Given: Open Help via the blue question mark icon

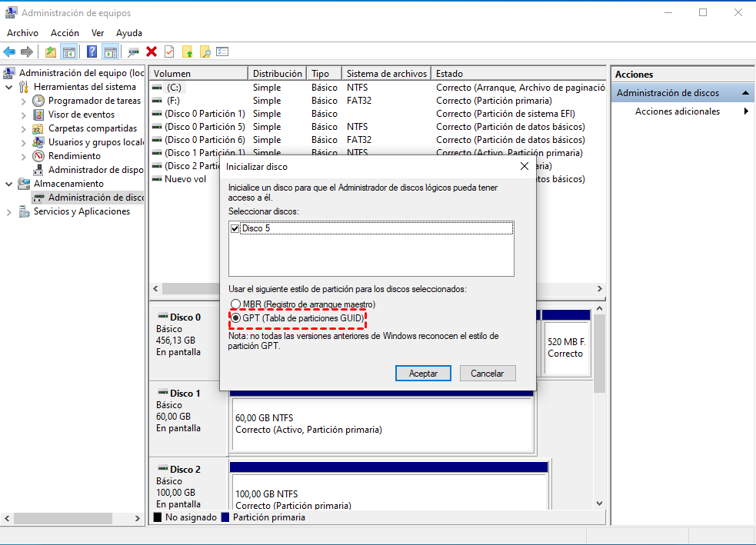Looking at the screenshot, I should (92, 52).
